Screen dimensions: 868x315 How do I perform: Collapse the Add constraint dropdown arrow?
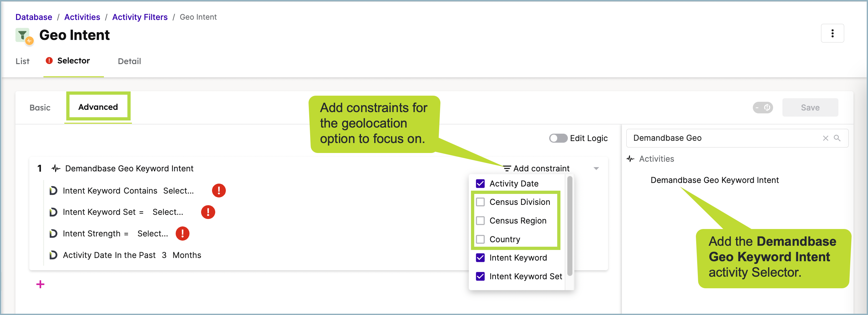(x=596, y=168)
